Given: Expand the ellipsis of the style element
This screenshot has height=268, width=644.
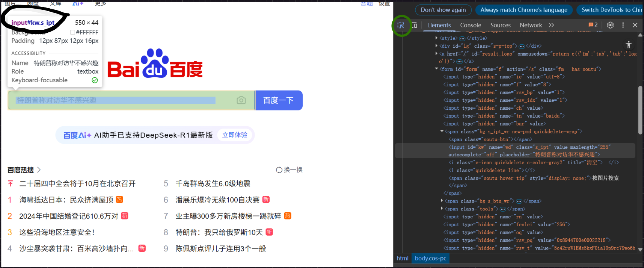Looking at the screenshot, I should coord(462,38).
